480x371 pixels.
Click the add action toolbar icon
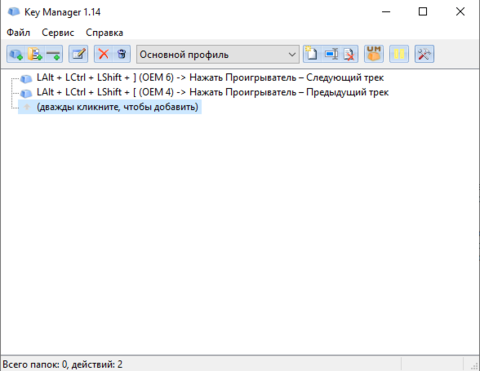(x=16, y=54)
